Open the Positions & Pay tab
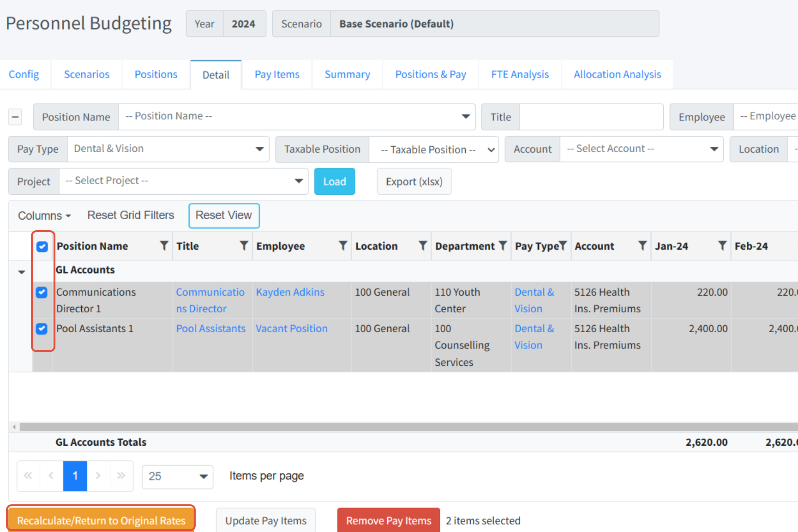 tap(431, 74)
